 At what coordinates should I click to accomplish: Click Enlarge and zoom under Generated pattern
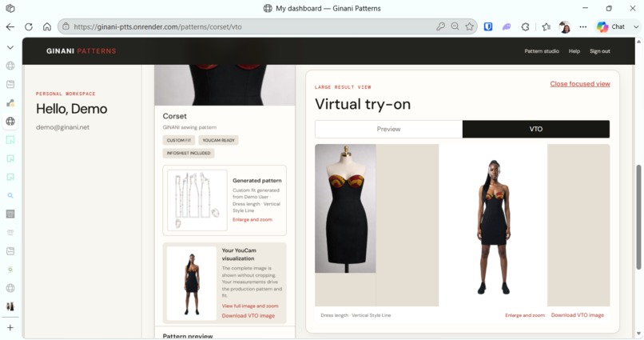(x=252, y=219)
